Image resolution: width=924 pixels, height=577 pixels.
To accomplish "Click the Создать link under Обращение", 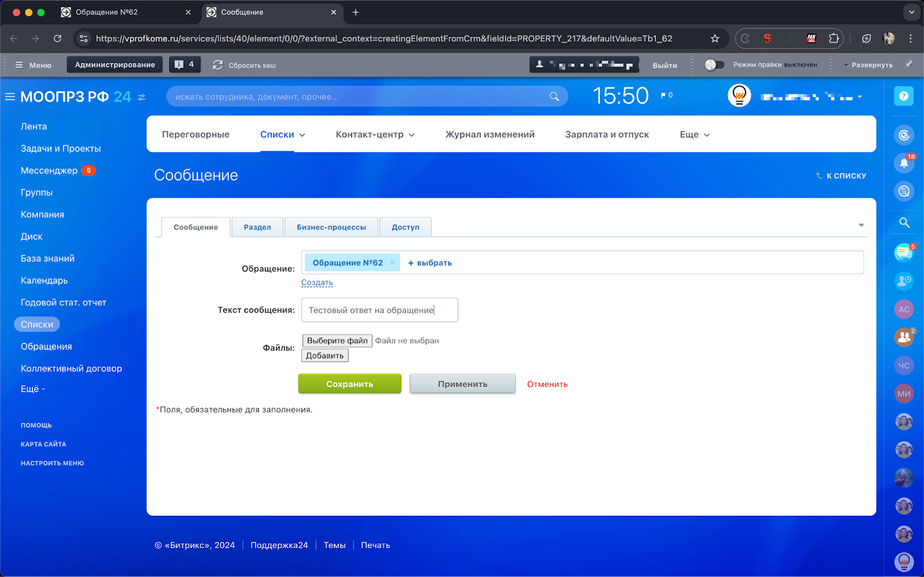I will pyautogui.click(x=317, y=282).
